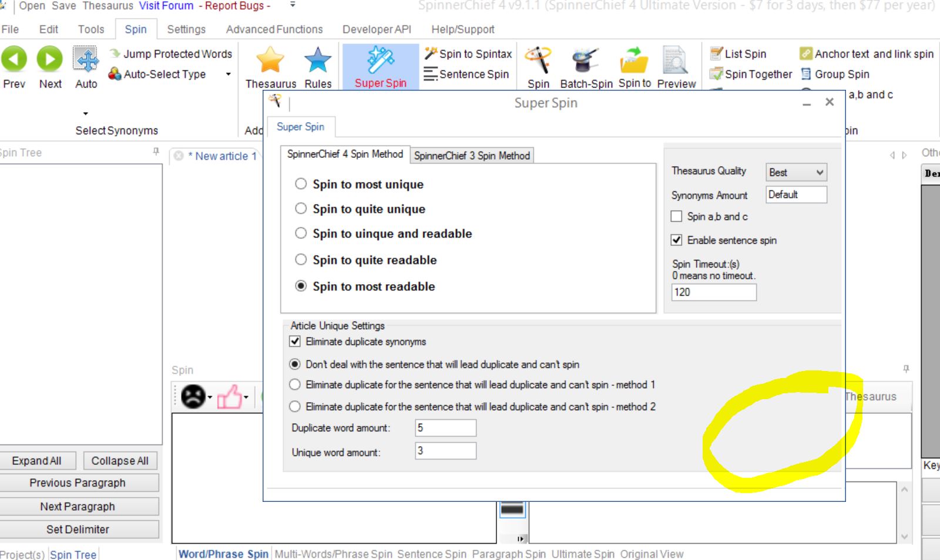This screenshot has height=560, width=940.
Task: Uncheck Eliminate duplicate synonyms
Action: click(x=295, y=342)
